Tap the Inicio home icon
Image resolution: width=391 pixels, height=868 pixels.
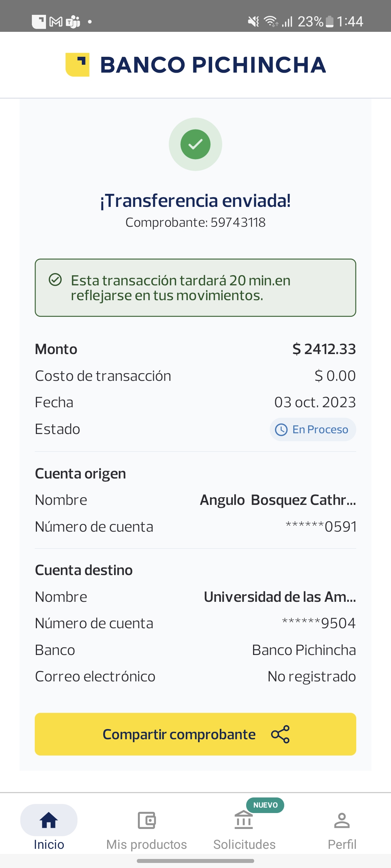pyautogui.click(x=49, y=820)
